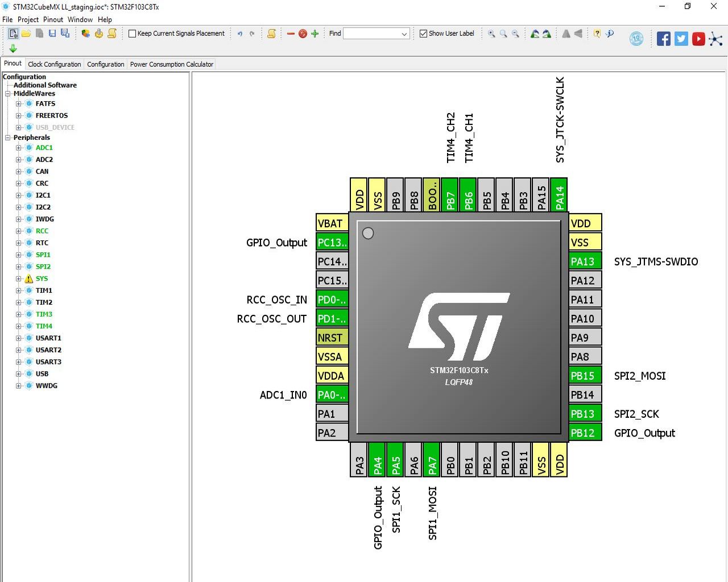This screenshot has width=728, height=582.
Task: Open the Facebook link icon
Action: (664, 39)
